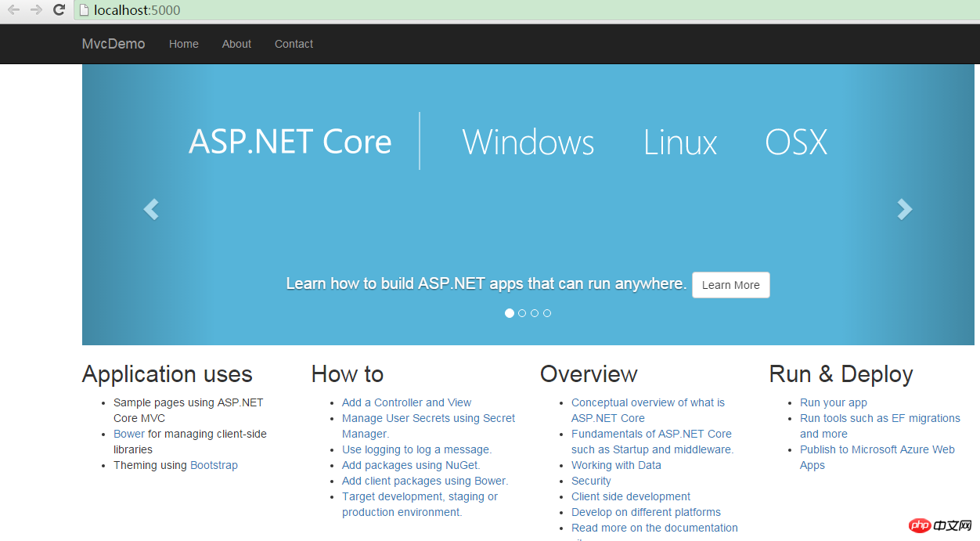Viewport: 980px width, 541px height.
Task: Reload the page with refresh icon
Action: point(59,10)
